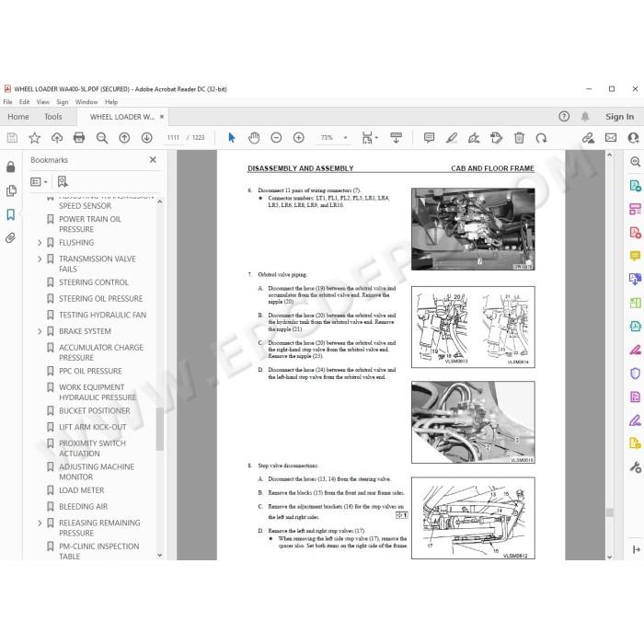This screenshot has height=644, width=644.
Task: Click bookmarks list scroll down arrow
Action: click(x=160, y=556)
